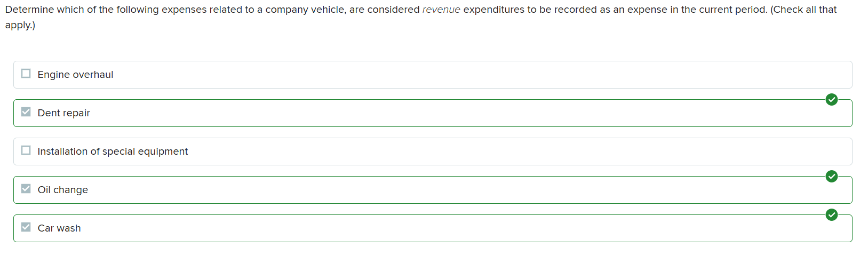Click the Installation of special equipment label
The height and width of the screenshot is (255, 868).
click(113, 152)
